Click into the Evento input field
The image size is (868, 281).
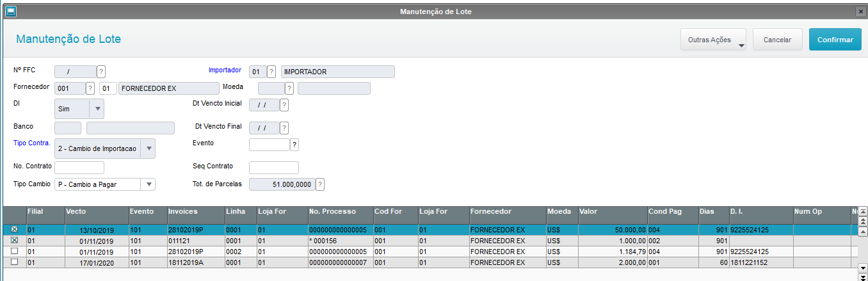point(269,145)
